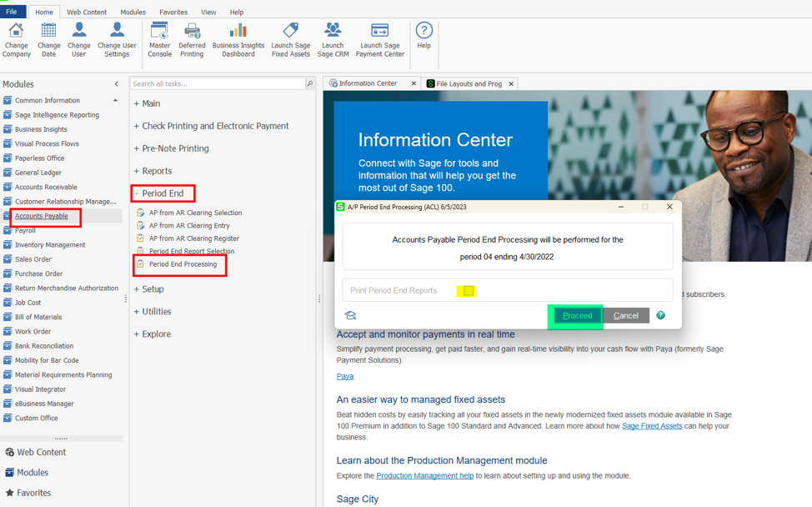Screen dimensions: 812x507
Task: Open Deferred Printing
Action: 192,40
